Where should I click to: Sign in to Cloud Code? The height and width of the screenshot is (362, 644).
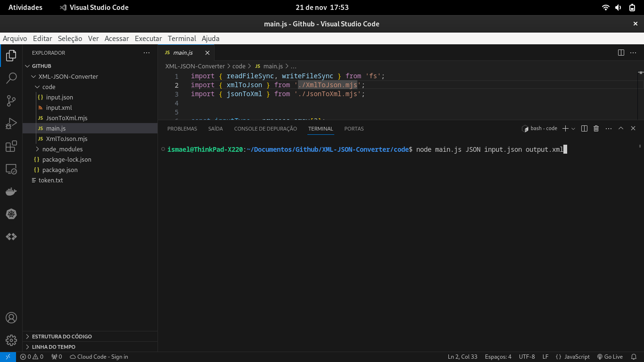point(99,356)
